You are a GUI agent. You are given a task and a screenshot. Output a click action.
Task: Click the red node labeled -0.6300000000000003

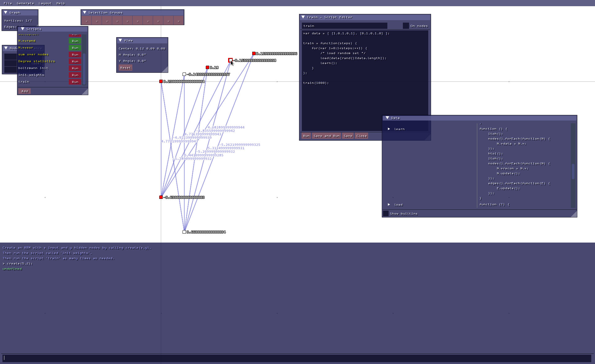coord(161,197)
